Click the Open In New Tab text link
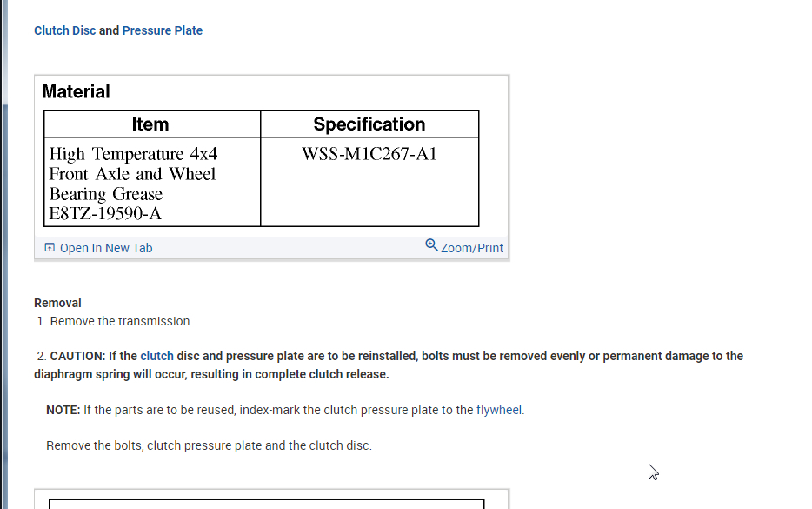812x509 pixels. point(106,248)
